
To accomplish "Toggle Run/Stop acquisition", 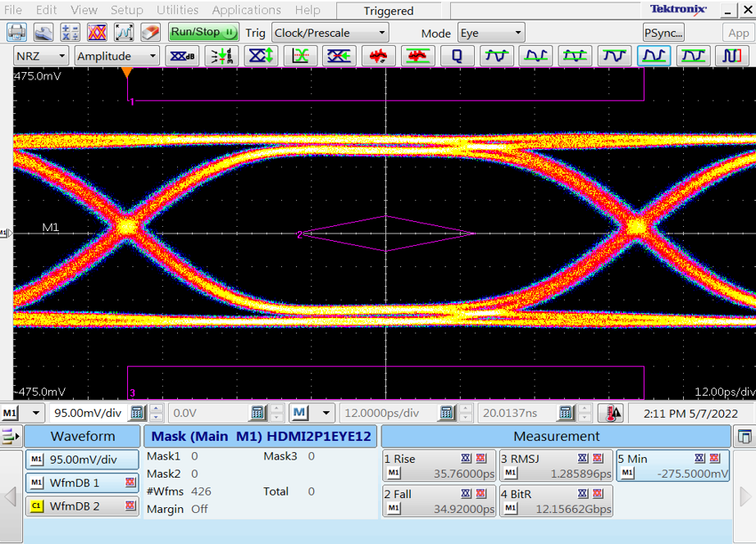I will (203, 33).
